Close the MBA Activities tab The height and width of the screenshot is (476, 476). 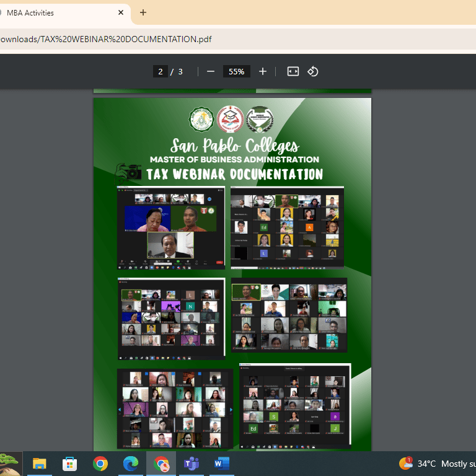tap(120, 12)
